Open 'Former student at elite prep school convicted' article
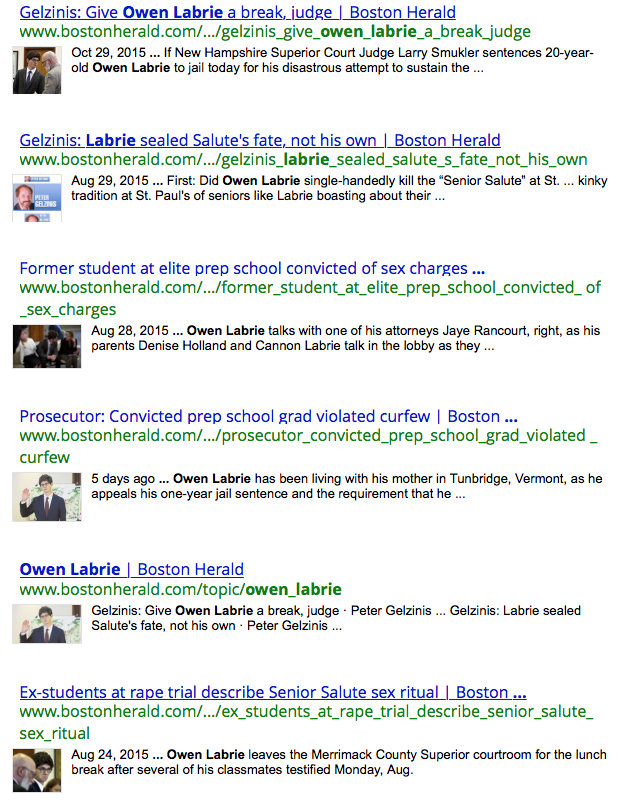642x809 pixels. pyautogui.click(x=252, y=268)
